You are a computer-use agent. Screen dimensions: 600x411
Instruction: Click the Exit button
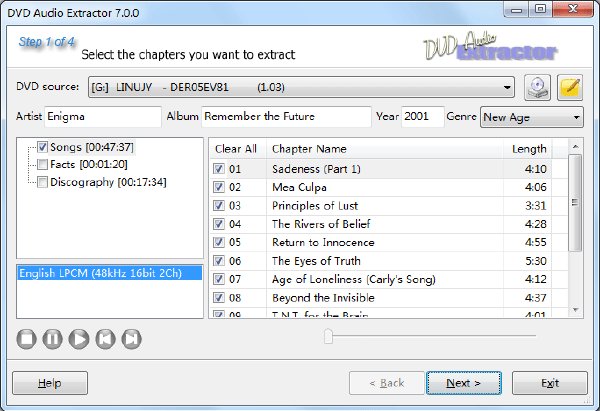pyautogui.click(x=550, y=383)
